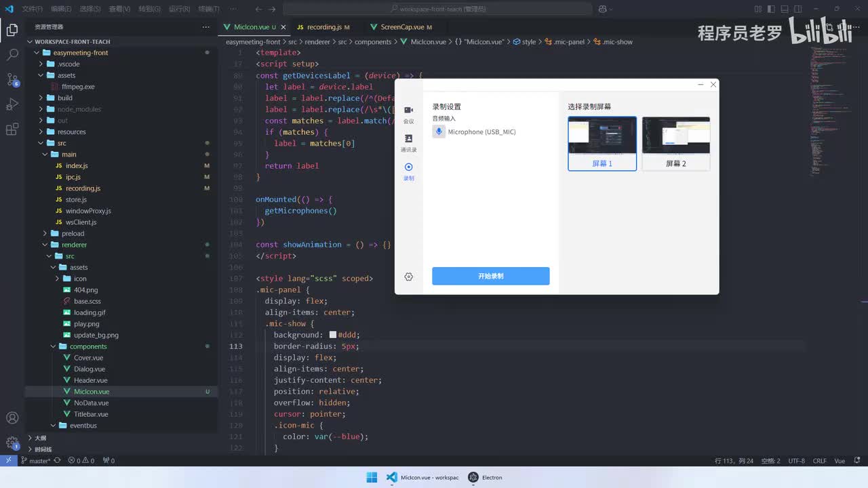The image size is (868, 488).
Task: Open the Windows Start menu
Action: point(372,477)
